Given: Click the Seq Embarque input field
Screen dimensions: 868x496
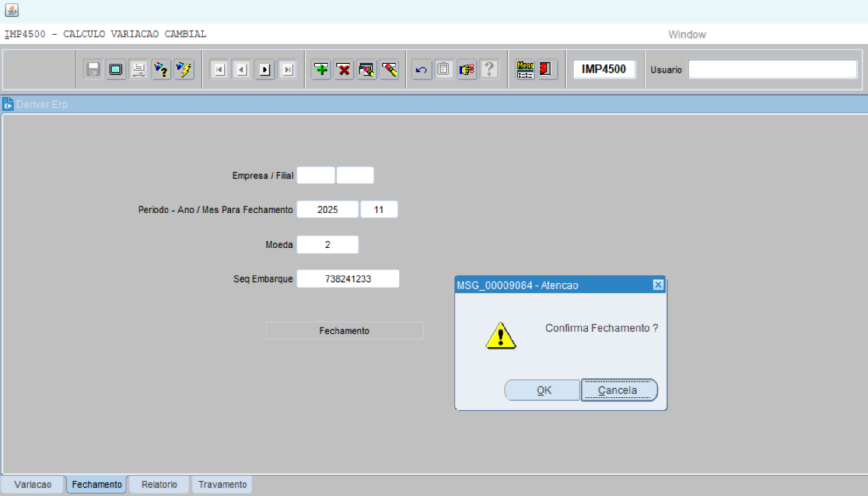Looking at the screenshot, I should [348, 279].
